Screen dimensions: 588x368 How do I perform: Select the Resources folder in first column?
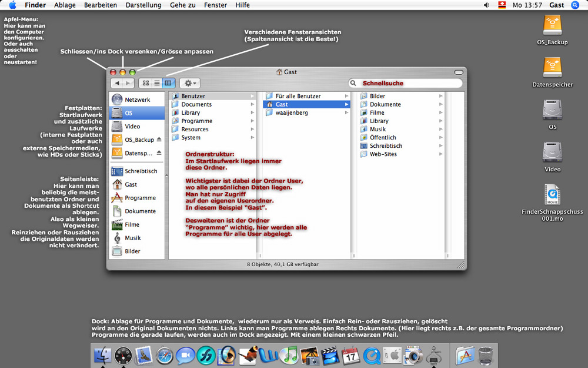click(213, 129)
